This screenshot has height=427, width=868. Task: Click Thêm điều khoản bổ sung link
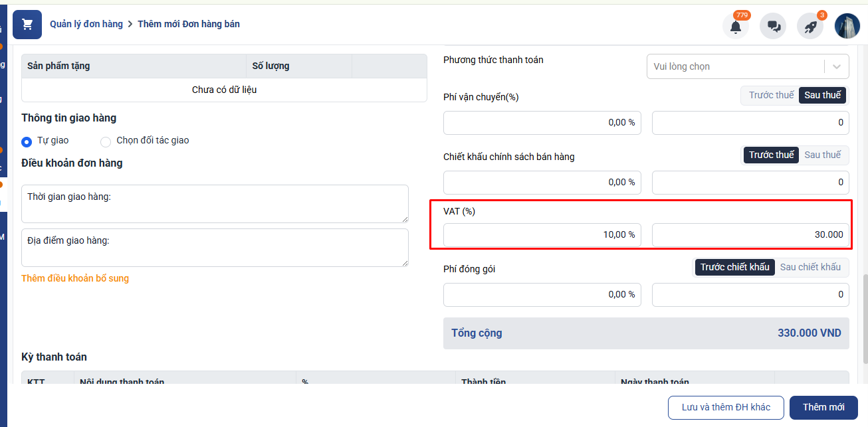75,278
